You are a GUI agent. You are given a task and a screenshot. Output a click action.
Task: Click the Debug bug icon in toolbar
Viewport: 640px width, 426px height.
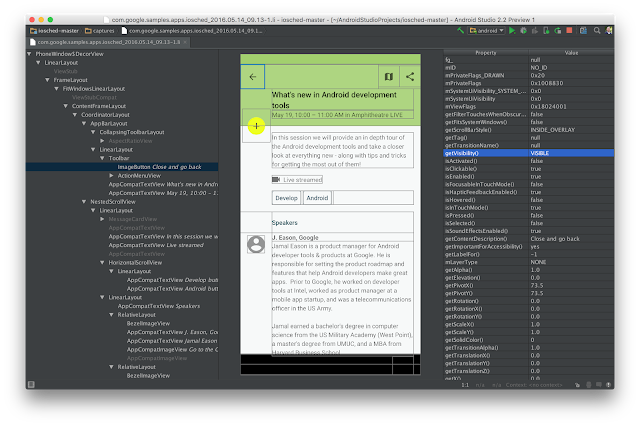click(x=523, y=31)
